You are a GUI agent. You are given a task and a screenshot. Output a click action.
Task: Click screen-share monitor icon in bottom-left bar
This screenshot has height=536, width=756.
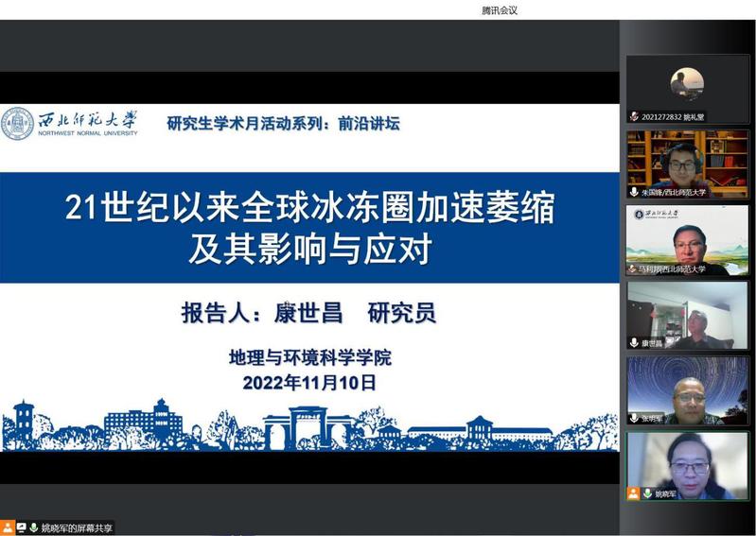(x=21, y=527)
